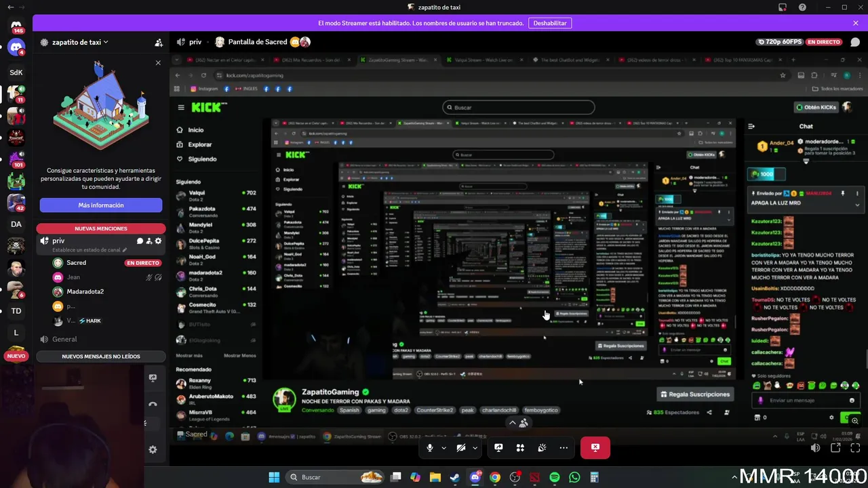The width and height of the screenshot is (868, 488).
Task: Click Windows taskbar Buscar search box
Action: coord(335,477)
